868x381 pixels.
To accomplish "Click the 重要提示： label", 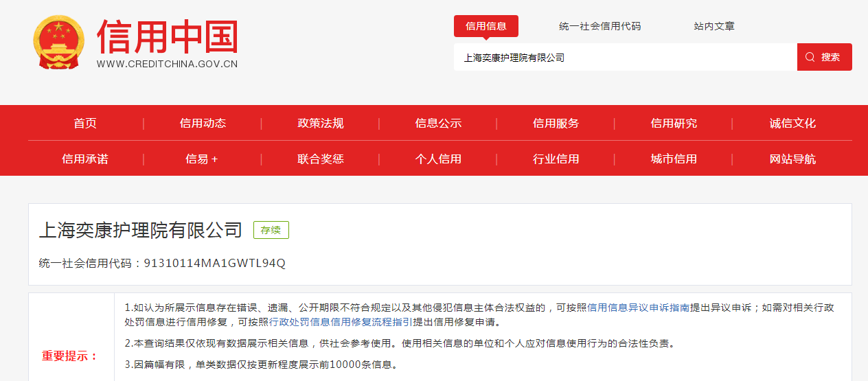I will [x=70, y=356].
